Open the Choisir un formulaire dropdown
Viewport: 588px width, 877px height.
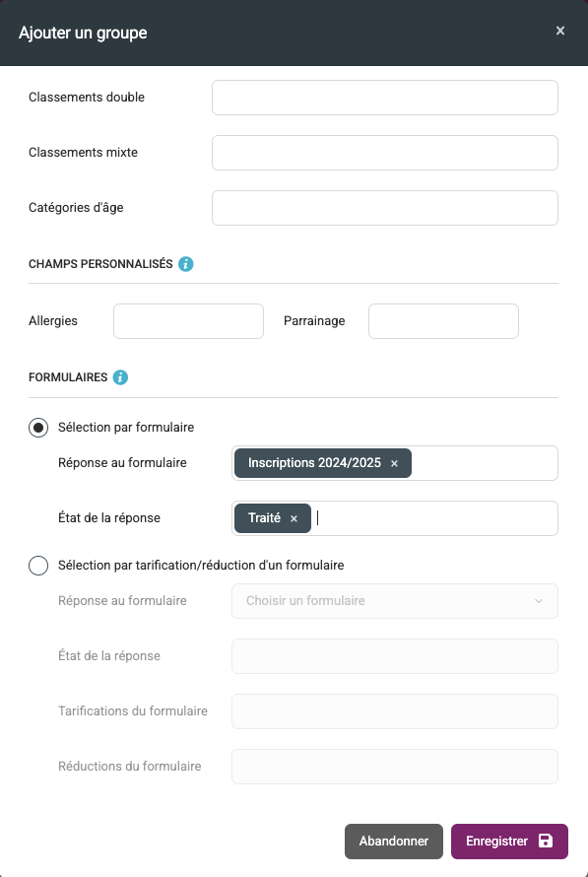[395, 601]
